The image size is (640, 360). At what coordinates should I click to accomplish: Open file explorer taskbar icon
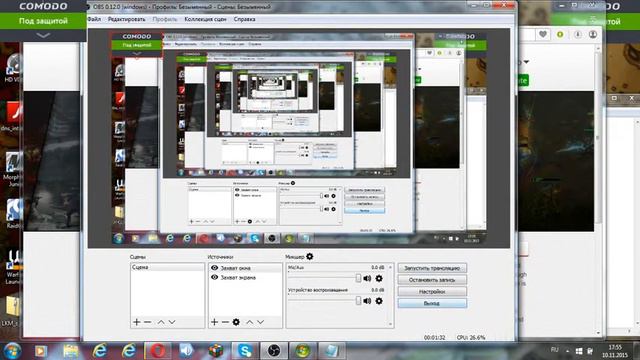70,351
